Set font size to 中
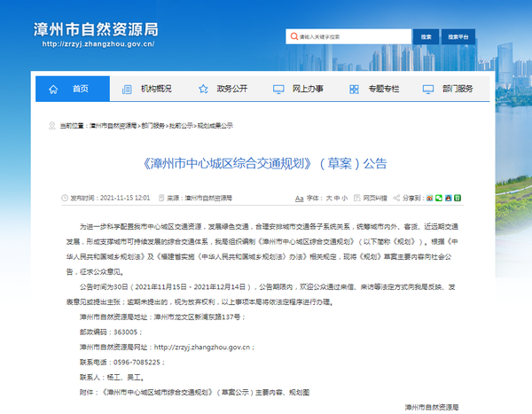Viewport: 532px width, 414px height. pyautogui.click(x=337, y=199)
